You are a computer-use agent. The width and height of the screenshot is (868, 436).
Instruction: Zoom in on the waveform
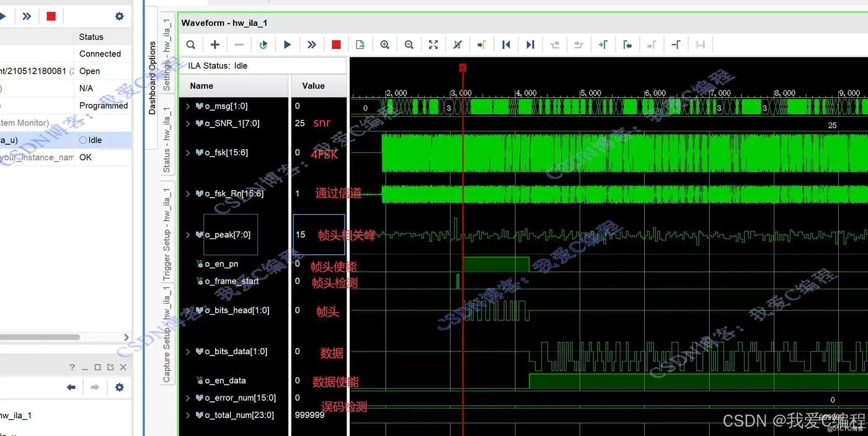click(x=385, y=45)
